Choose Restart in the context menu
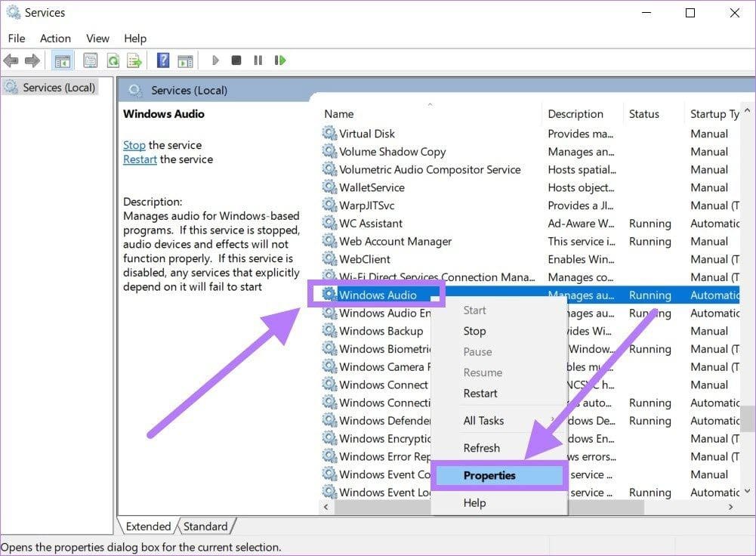The image size is (756, 556). coord(498,393)
